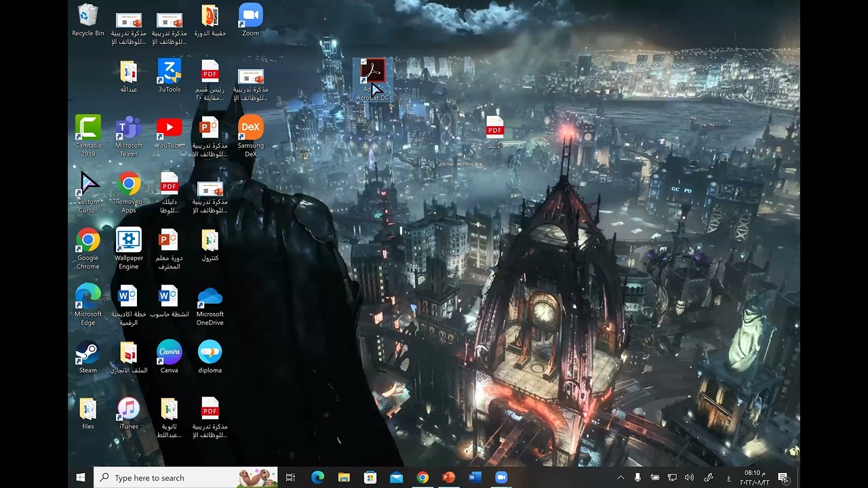
Task: Expand the hidden system tray icons chevron
Action: click(620, 478)
